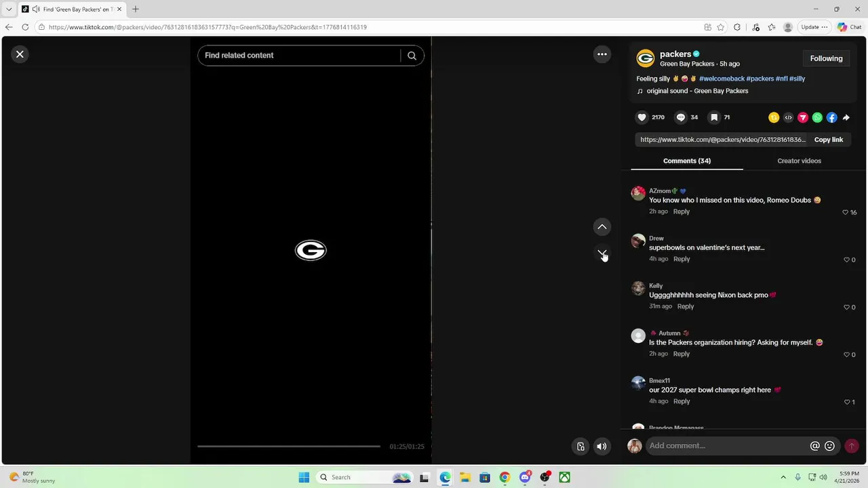Close the Find 'Green Bay Packers' tab

119,9
